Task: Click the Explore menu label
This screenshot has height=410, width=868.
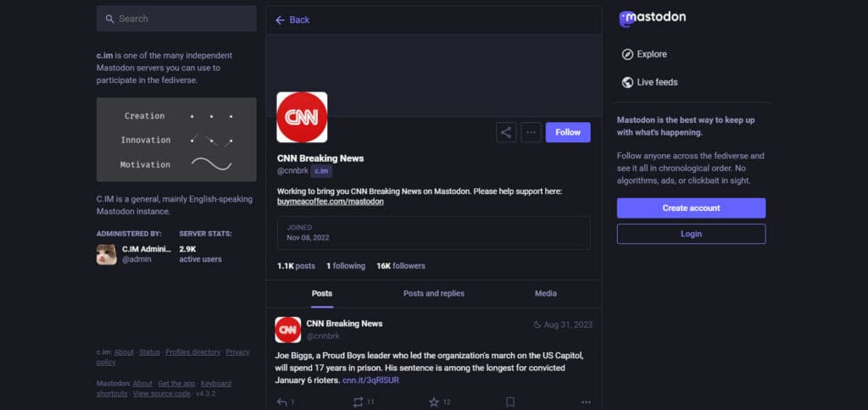Action: [x=652, y=54]
